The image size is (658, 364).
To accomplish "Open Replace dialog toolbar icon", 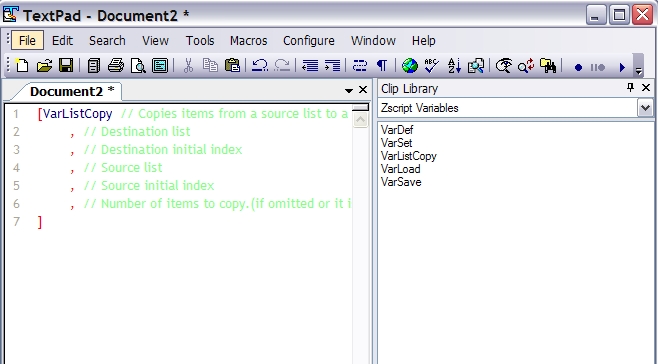I will pyautogui.click(x=526, y=66).
